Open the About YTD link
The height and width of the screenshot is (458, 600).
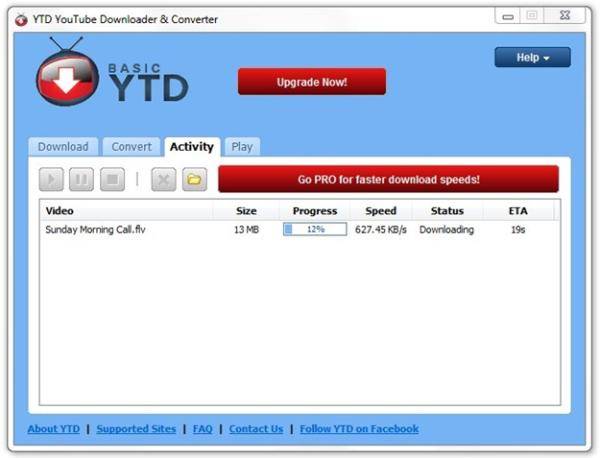click(x=54, y=429)
